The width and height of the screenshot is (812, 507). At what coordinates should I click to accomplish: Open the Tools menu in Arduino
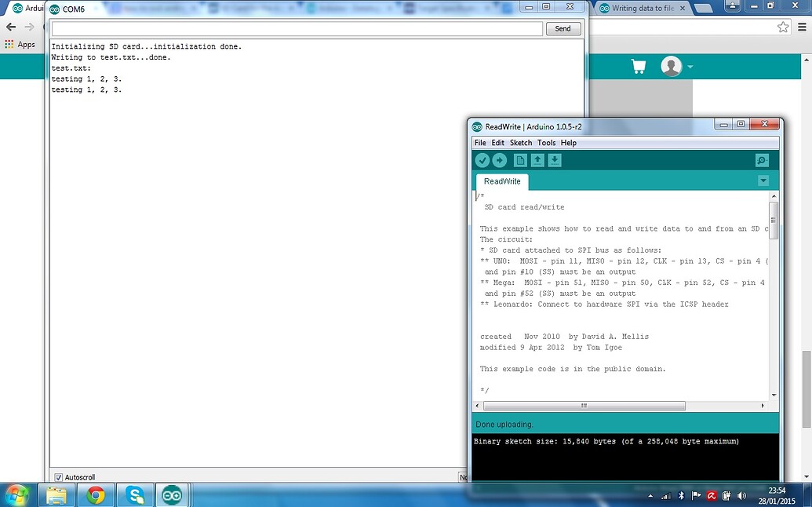pos(546,143)
